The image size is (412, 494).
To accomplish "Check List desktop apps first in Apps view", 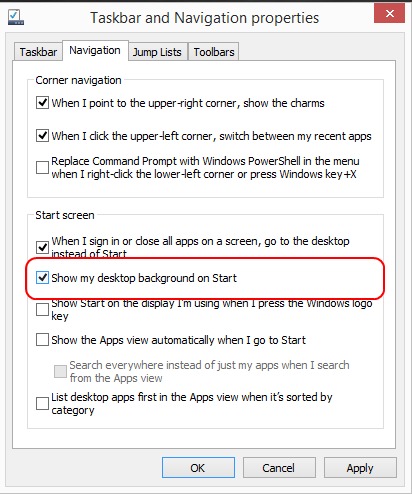I will click(42, 403).
